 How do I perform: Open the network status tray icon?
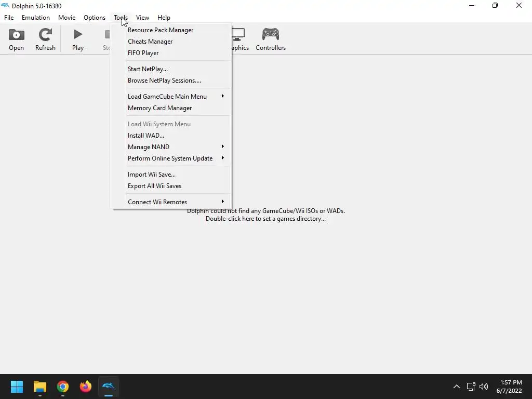coord(471,387)
